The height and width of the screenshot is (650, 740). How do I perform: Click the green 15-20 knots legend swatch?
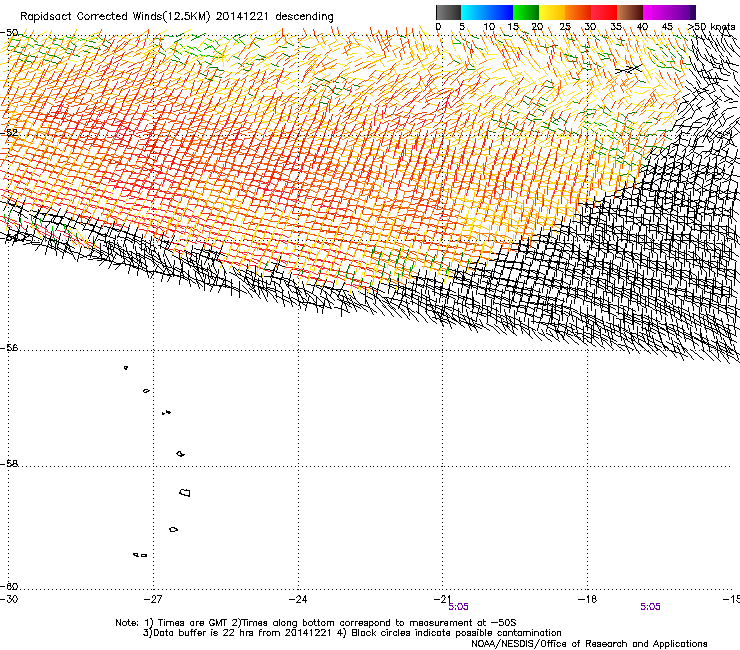pos(526,12)
